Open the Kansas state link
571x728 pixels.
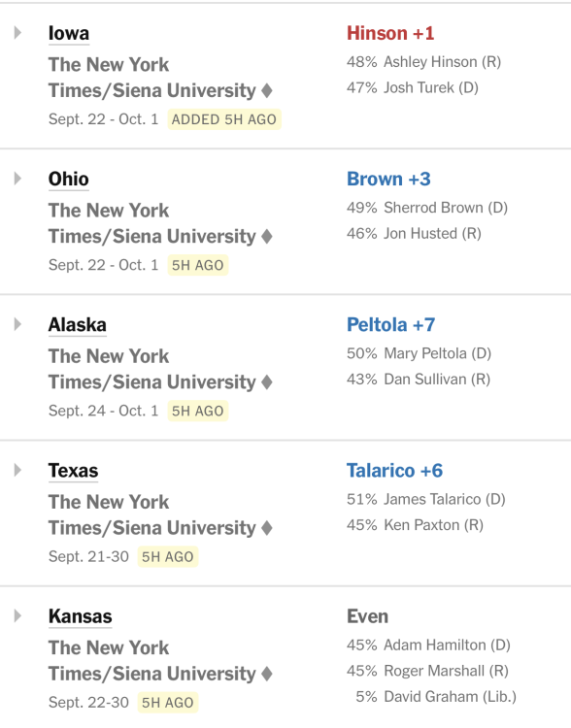[81, 616]
